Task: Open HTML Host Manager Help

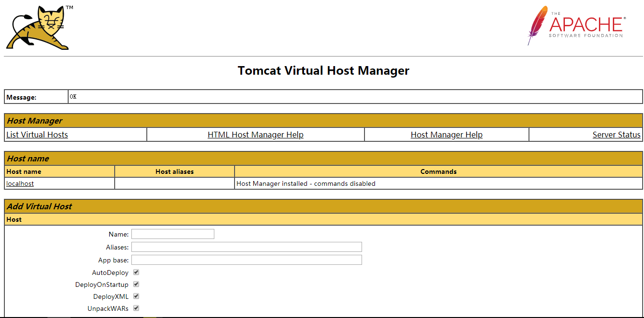Action: (256, 135)
